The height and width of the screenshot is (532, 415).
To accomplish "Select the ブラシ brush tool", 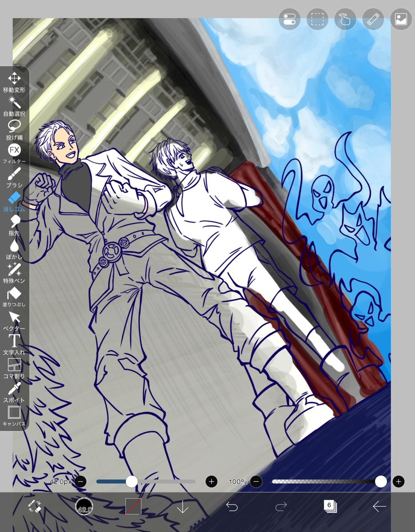I will pyautogui.click(x=14, y=178).
